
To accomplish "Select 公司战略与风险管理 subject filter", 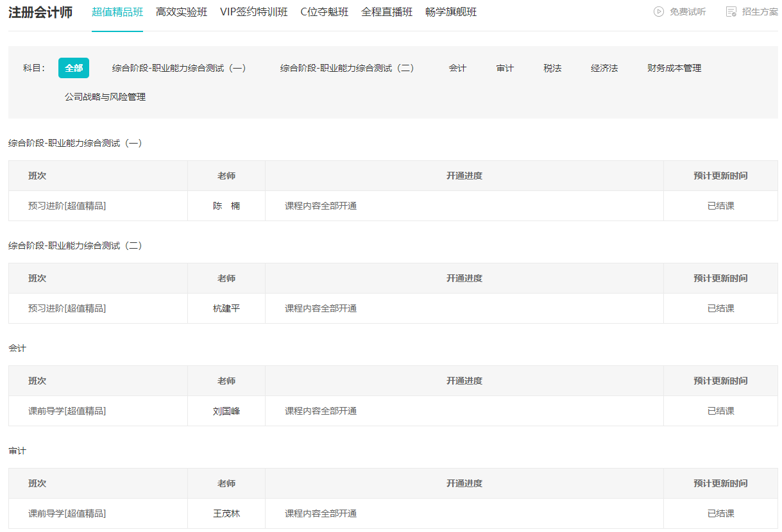I will (x=105, y=97).
